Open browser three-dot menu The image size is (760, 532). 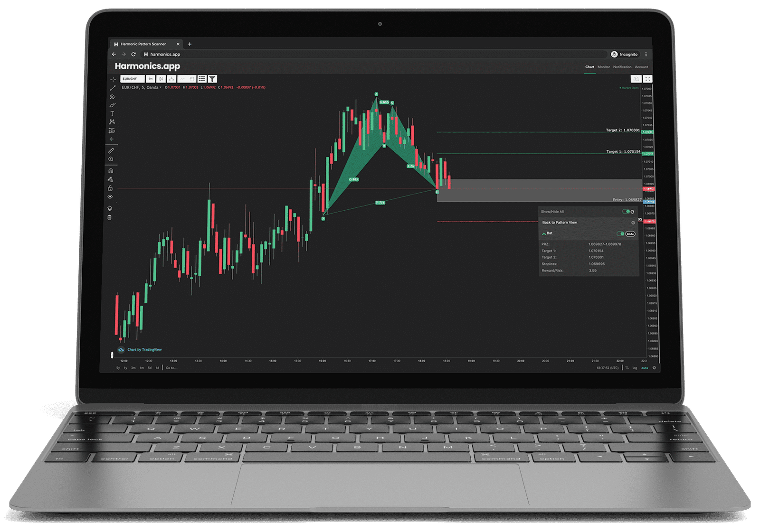point(646,55)
